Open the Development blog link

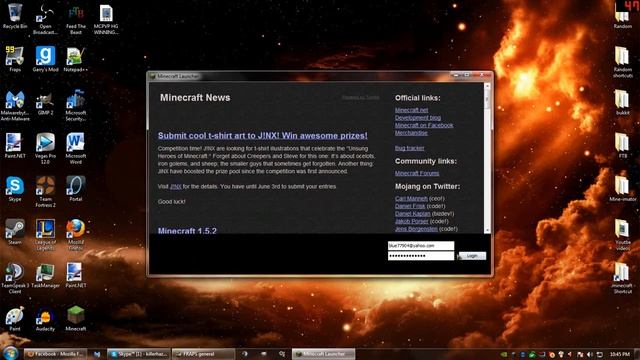(x=418, y=118)
